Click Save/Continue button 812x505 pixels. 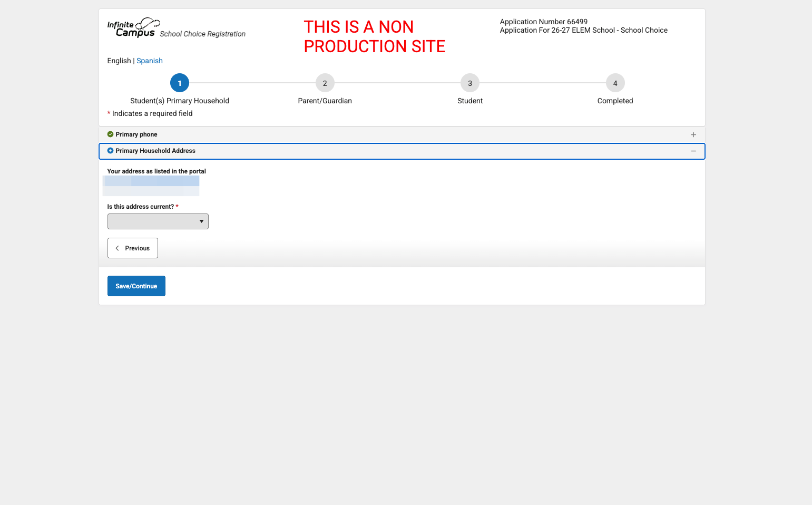(x=136, y=286)
